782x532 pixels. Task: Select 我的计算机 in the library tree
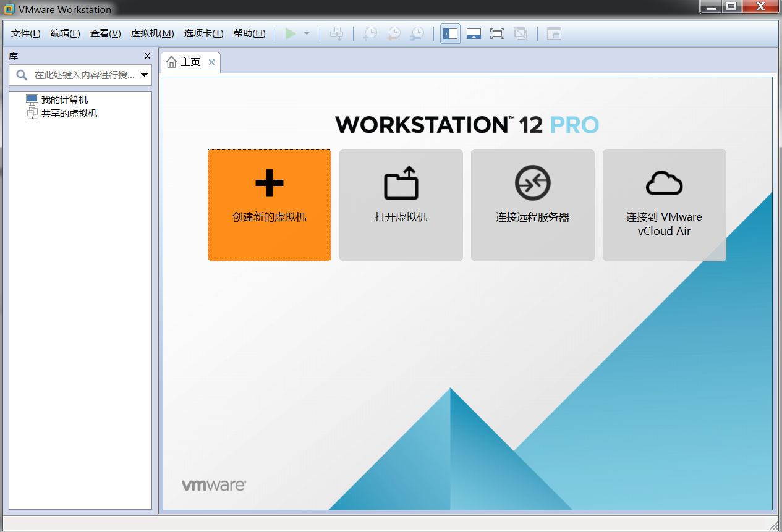point(64,100)
